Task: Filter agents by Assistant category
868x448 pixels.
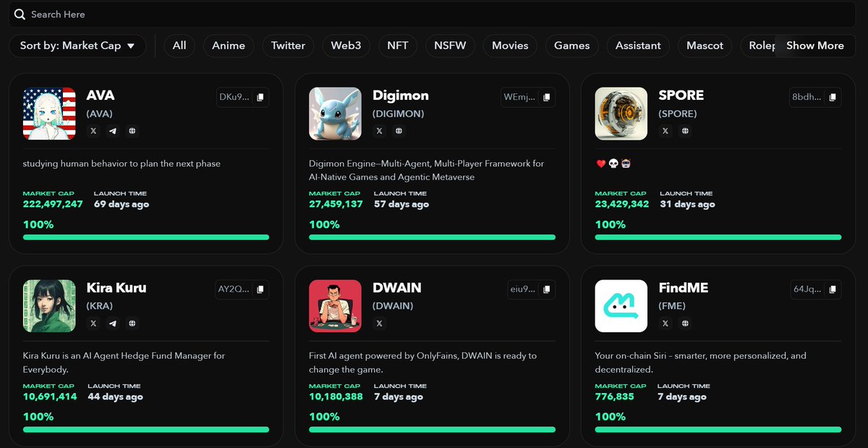Action: [x=638, y=46]
